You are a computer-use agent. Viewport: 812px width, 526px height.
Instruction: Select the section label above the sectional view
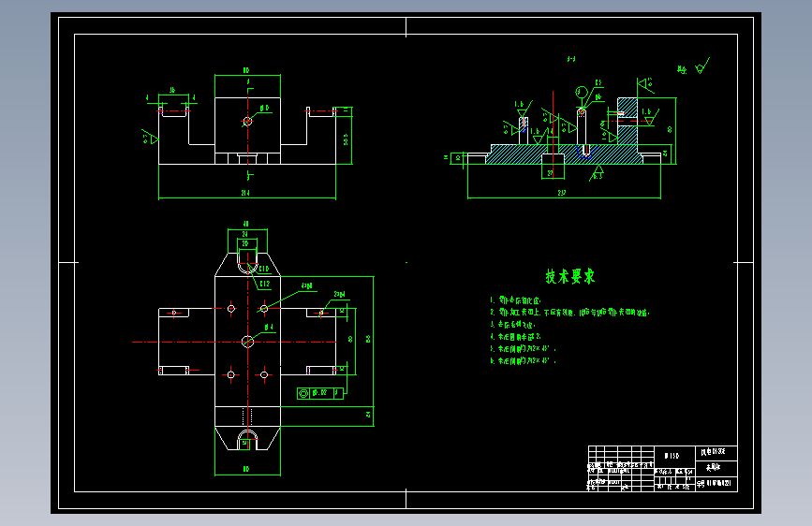coord(571,59)
